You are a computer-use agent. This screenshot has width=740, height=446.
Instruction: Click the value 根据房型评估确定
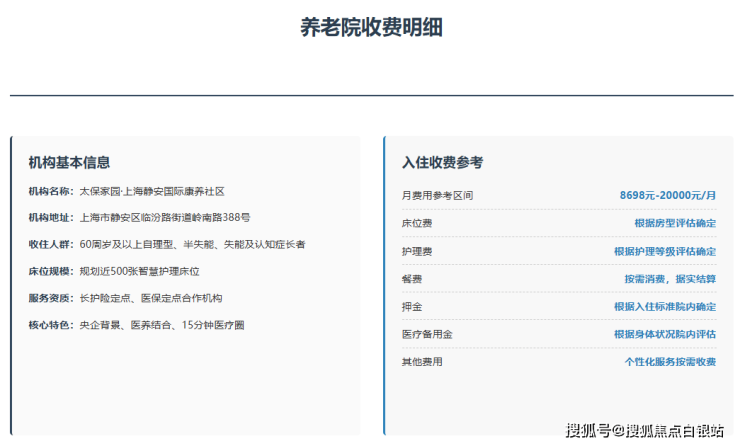click(x=675, y=223)
